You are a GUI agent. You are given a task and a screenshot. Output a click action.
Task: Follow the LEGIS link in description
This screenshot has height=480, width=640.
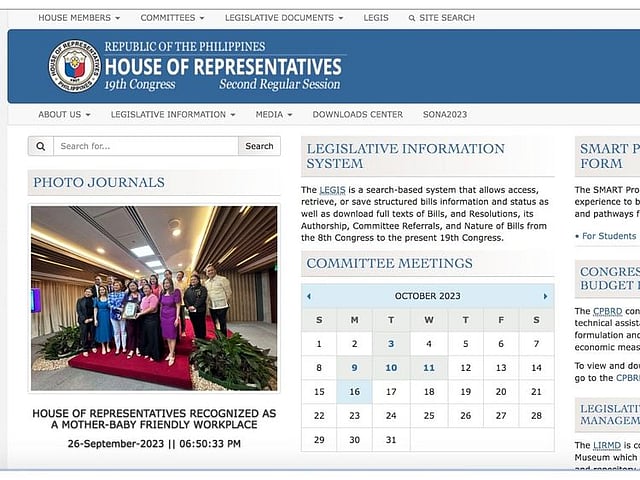(x=332, y=190)
